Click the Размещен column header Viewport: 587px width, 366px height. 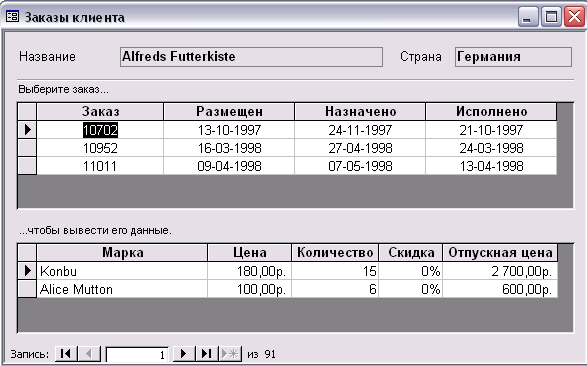click(229, 112)
